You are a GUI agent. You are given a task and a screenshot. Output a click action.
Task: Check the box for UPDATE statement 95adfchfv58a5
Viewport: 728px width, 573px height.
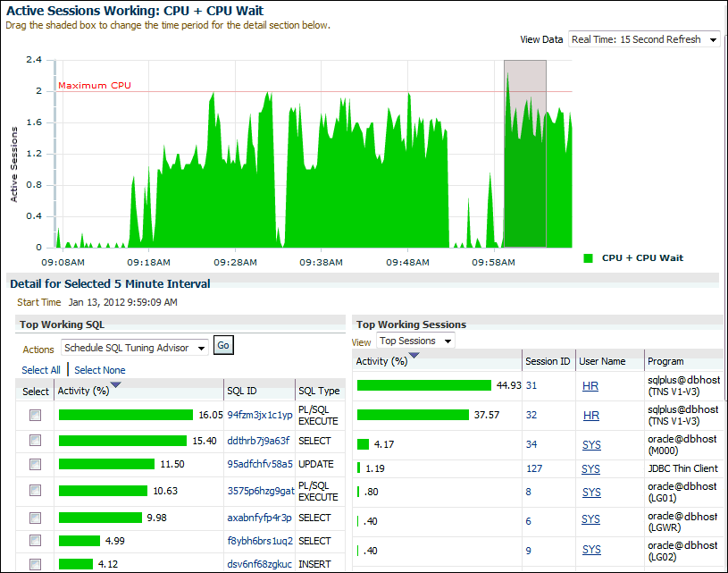click(x=35, y=465)
